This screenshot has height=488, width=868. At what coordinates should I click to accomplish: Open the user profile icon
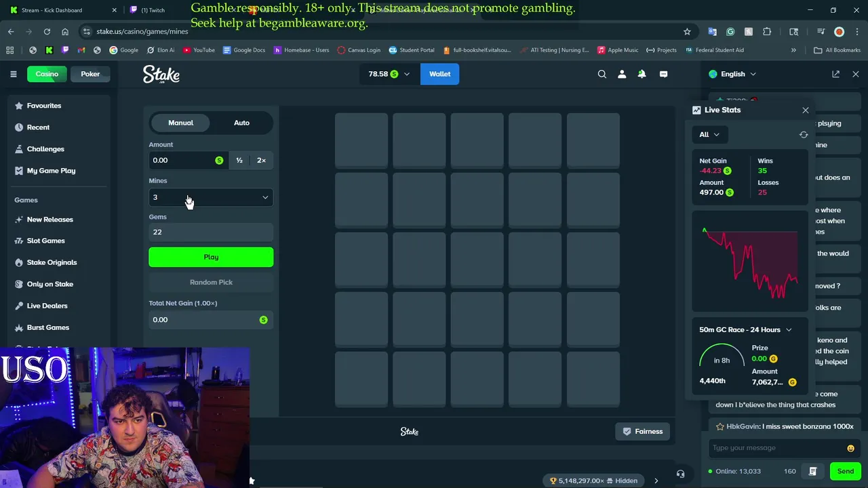click(x=622, y=74)
